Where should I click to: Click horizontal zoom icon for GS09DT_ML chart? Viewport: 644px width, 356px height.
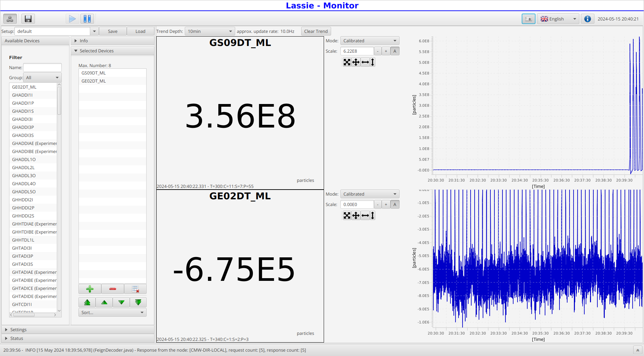point(365,62)
